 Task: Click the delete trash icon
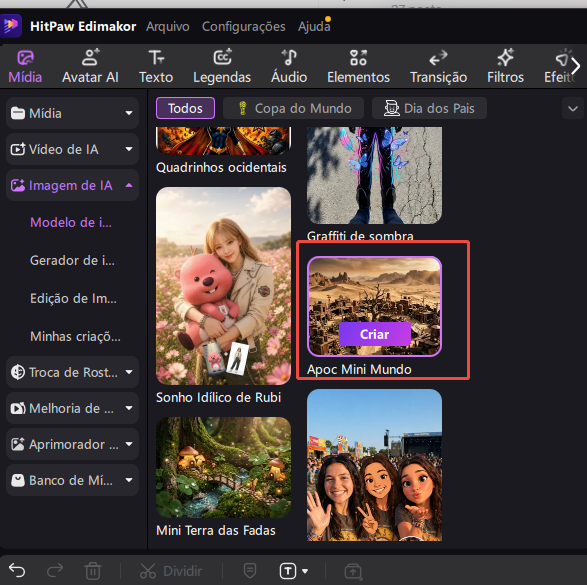[x=93, y=571]
